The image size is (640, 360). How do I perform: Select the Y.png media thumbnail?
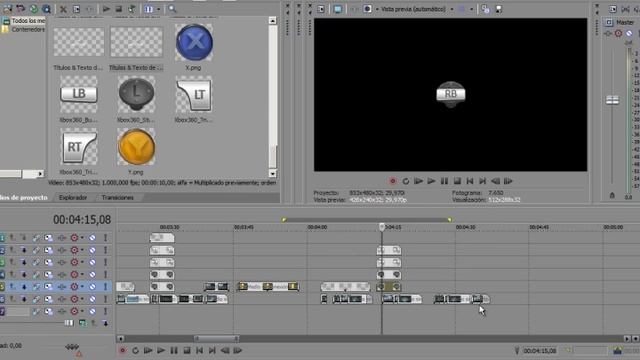point(136,147)
